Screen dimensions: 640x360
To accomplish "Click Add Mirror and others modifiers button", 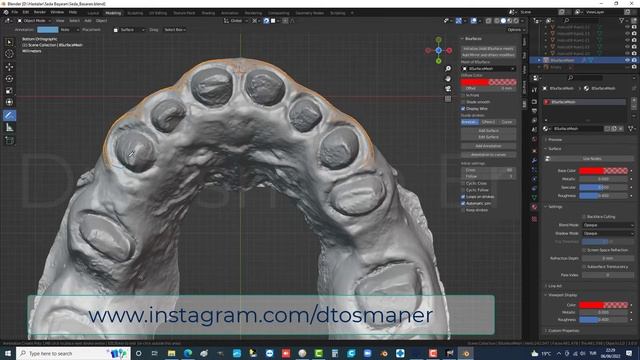I will coord(489,55).
